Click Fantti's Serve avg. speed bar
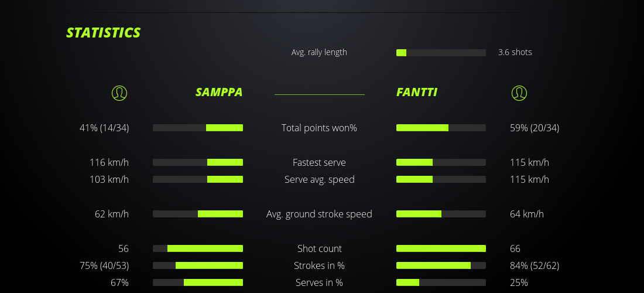This screenshot has height=293, width=644. 441,179
